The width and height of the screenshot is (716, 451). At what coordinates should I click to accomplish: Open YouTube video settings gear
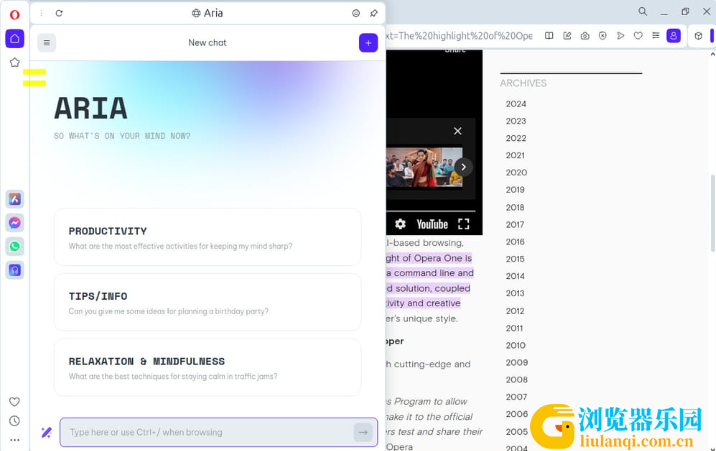tap(400, 224)
